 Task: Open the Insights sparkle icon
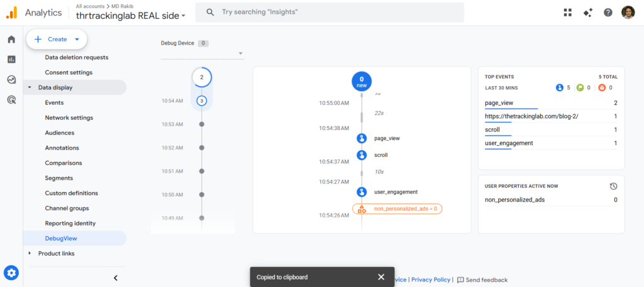pos(588,13)
